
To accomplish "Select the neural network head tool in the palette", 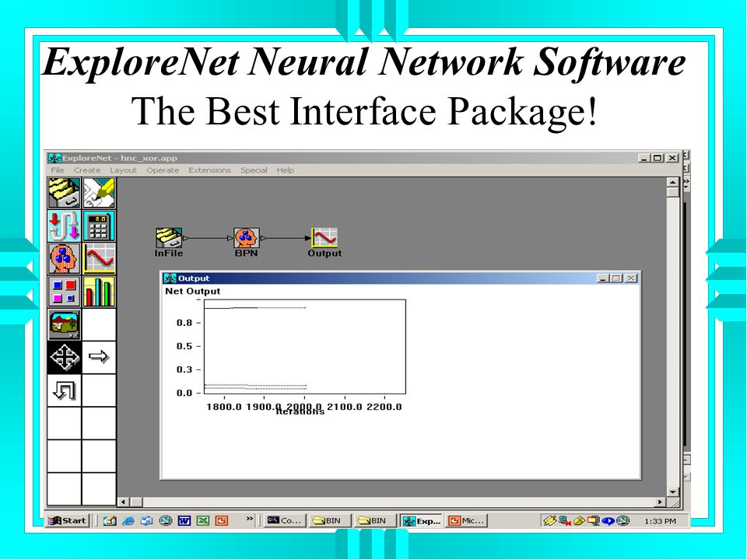I will (x=65, y=258).
